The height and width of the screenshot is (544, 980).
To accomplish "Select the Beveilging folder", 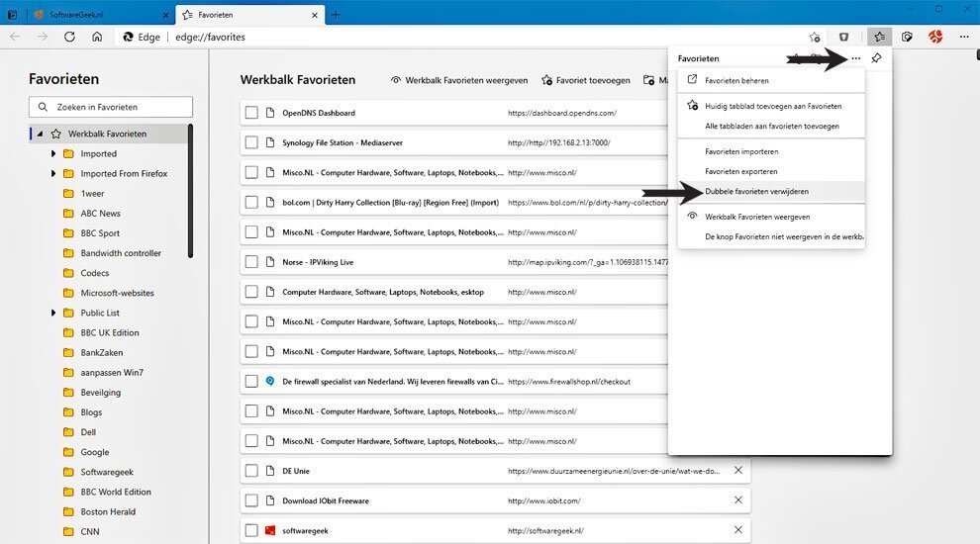I will [100, 393].
